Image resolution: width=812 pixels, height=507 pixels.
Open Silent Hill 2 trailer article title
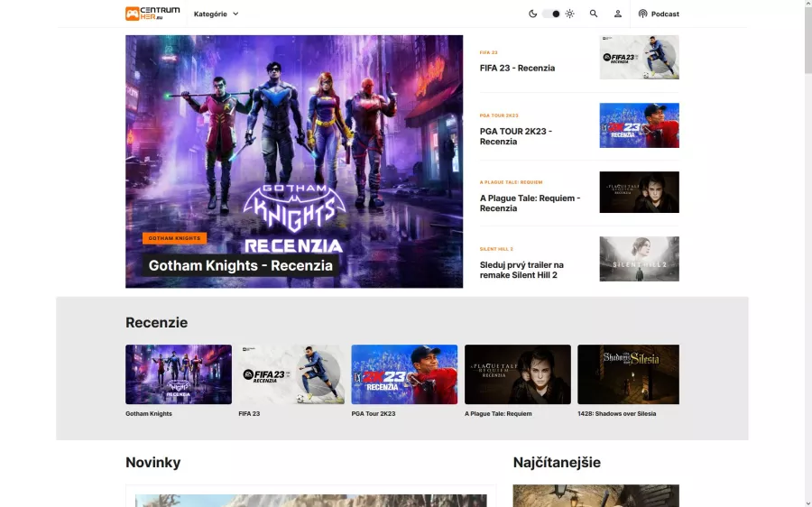[521, 270]
